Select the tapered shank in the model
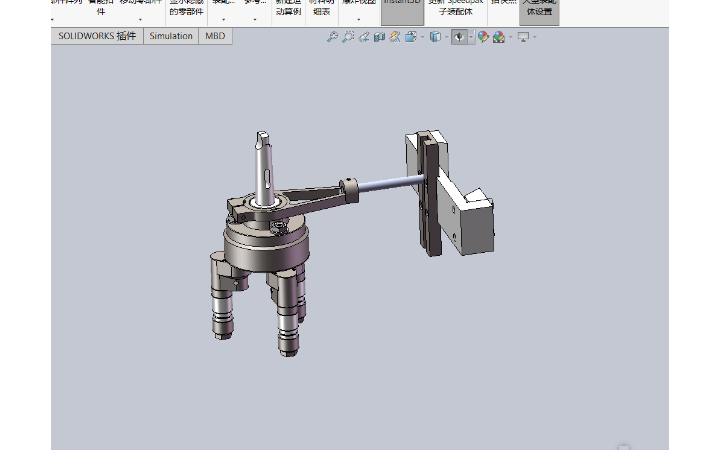720x450 pixels. 264,168
